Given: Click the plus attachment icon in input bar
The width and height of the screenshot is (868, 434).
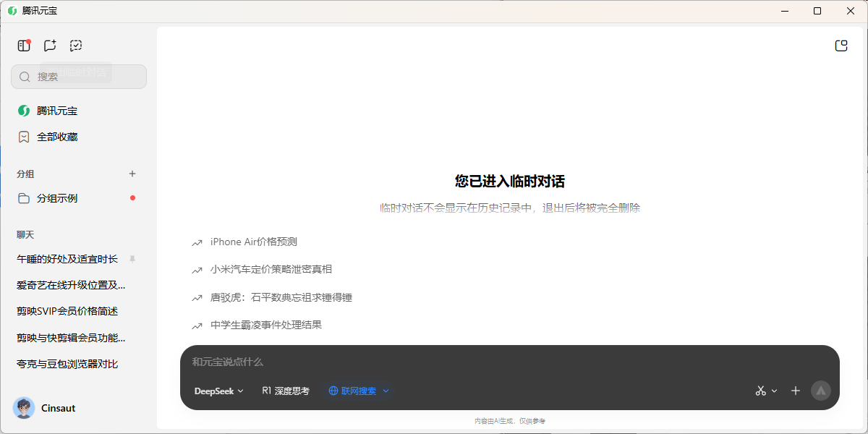Looking at the screenshot, I should pyautogui.click(x=796, y=391).
